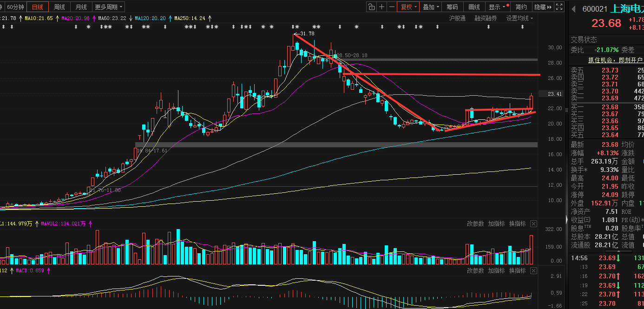Image resolution: width=644 pixels, height=309 pixels.
Task: Click the lock icon in chart toolbar
Action: click(x=371, y=7)
